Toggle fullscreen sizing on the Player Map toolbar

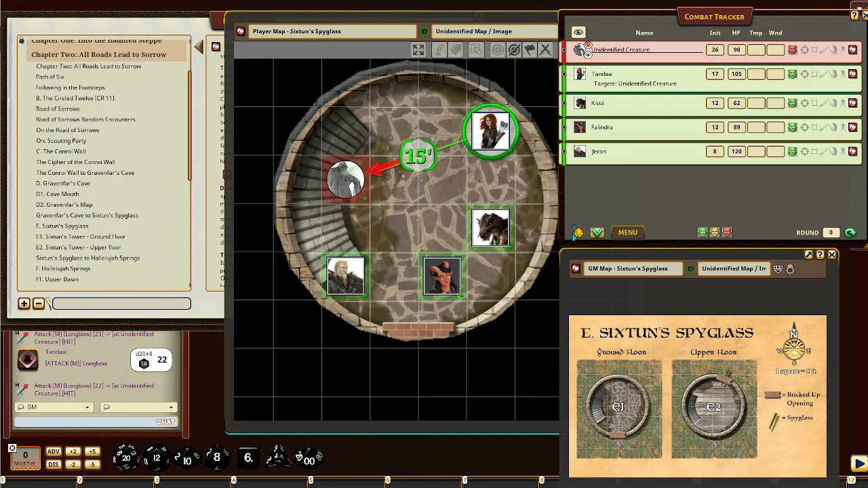[x=418, y=49]
